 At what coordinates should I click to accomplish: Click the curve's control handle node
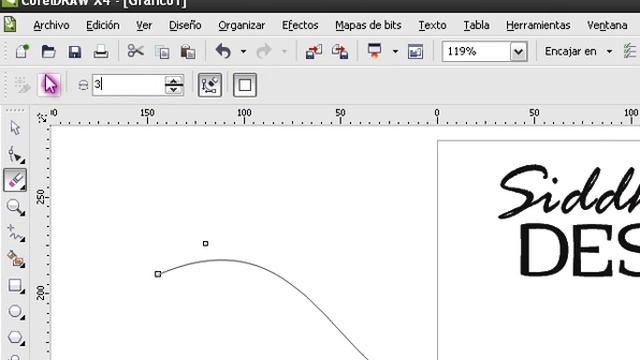click(x=206, y=244)
